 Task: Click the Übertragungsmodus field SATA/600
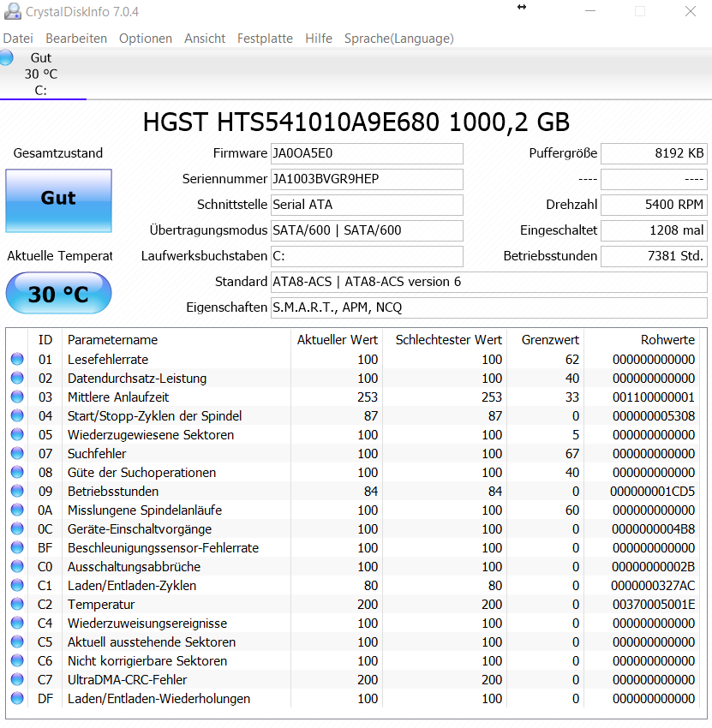coord(367,230)
